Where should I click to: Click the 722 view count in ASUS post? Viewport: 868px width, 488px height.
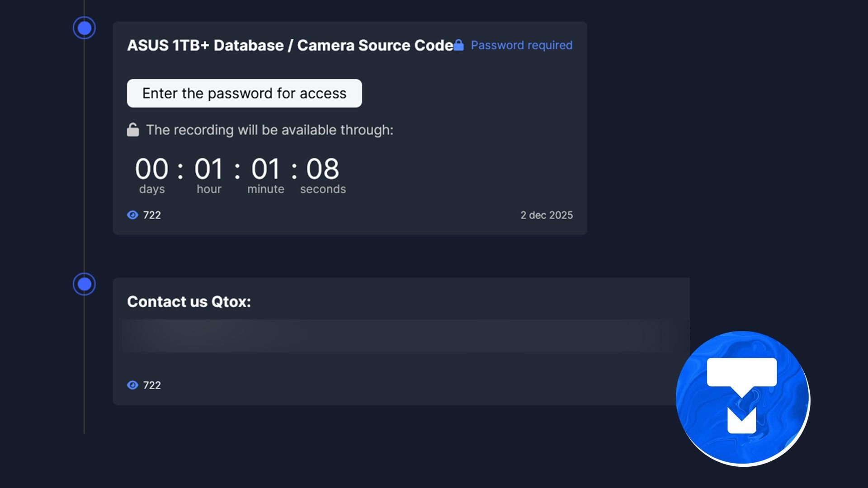pyautogui.click(x=152, y=215)
